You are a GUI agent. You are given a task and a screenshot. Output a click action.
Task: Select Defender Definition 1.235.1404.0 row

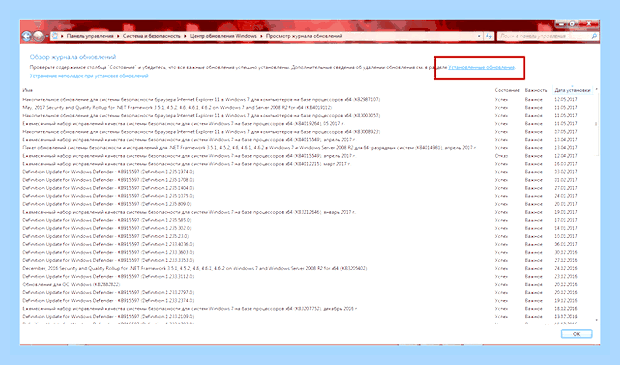[308, 188]
